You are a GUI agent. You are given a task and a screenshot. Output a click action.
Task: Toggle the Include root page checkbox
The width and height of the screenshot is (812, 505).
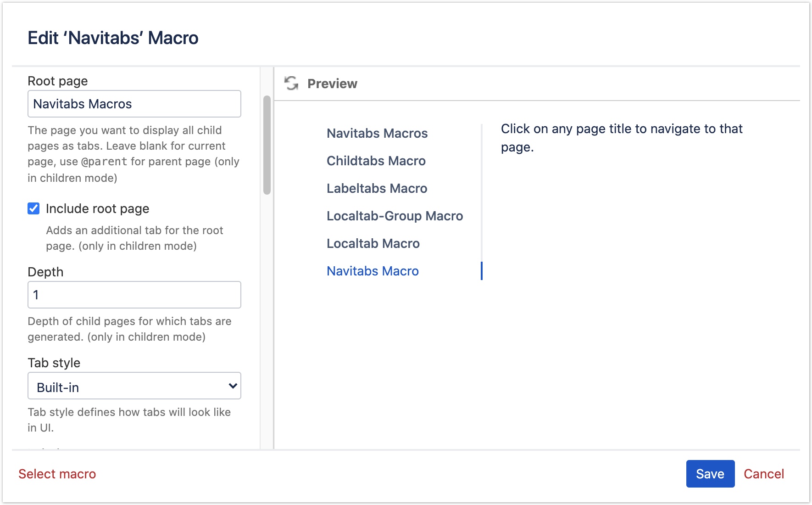click(x=33, y=209)
